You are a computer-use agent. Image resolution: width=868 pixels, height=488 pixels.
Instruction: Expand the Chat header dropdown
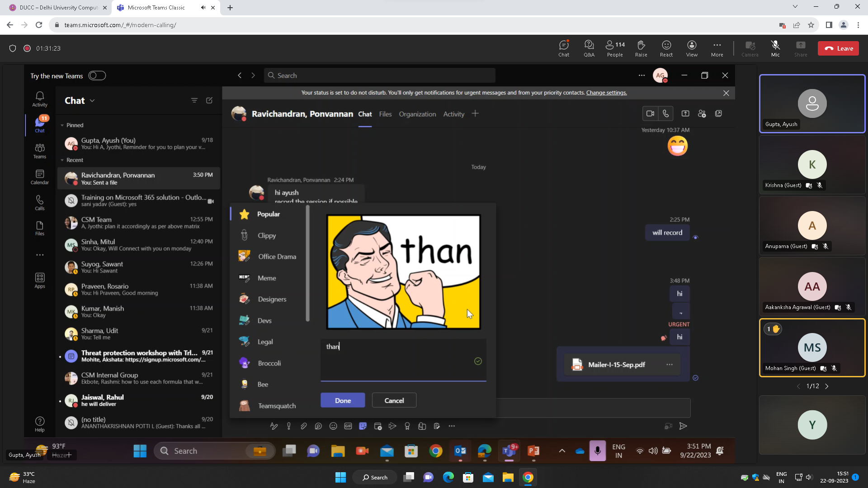92,101
